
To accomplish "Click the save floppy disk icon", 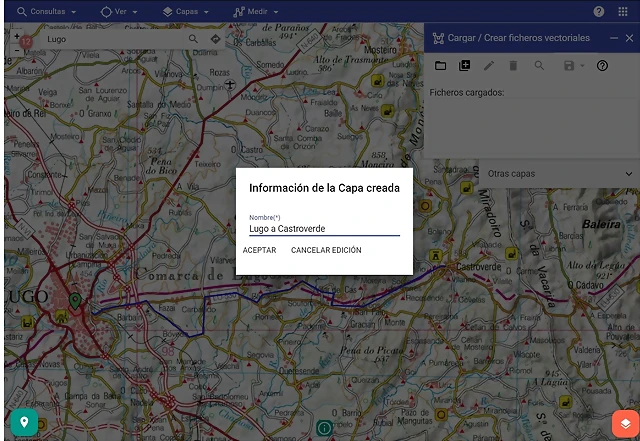I will (569, 65).
